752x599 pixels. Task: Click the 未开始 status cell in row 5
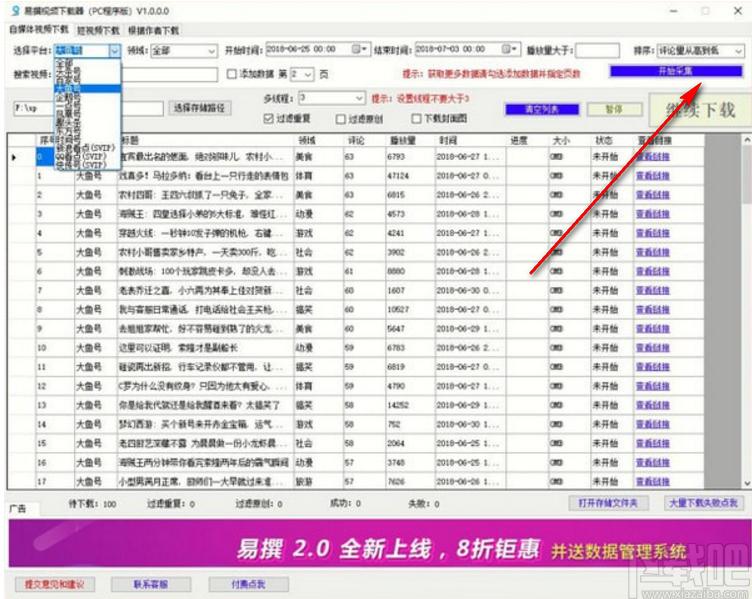pos(612,252)
